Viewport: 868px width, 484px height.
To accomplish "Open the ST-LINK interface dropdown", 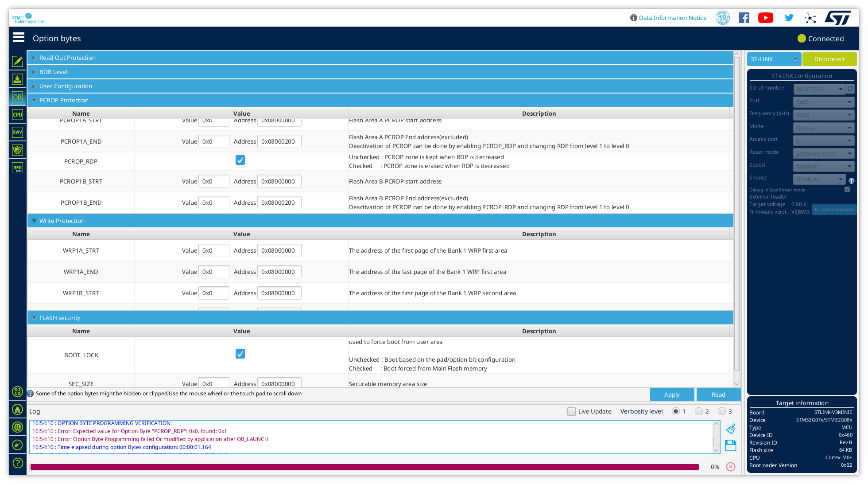I will (x=774, y=59).
